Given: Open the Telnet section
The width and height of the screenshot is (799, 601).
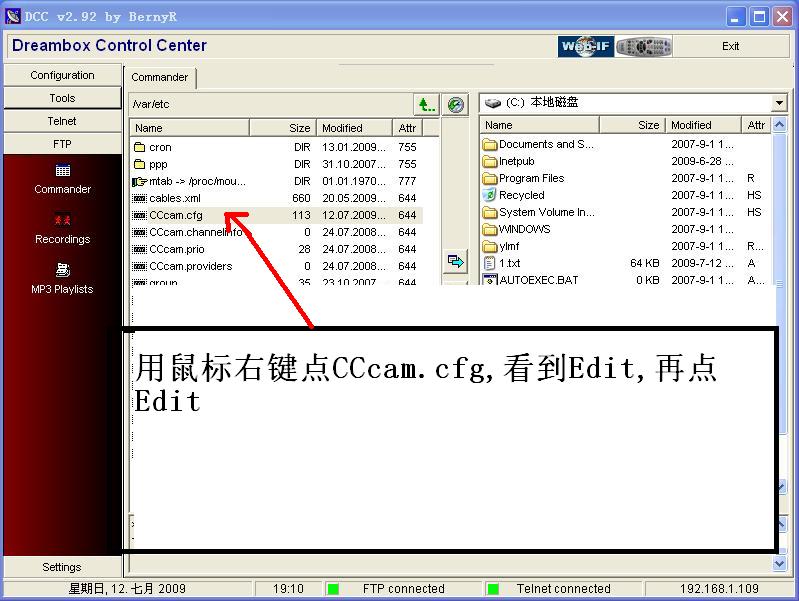Looking at the screenshot, I should 62,121.
